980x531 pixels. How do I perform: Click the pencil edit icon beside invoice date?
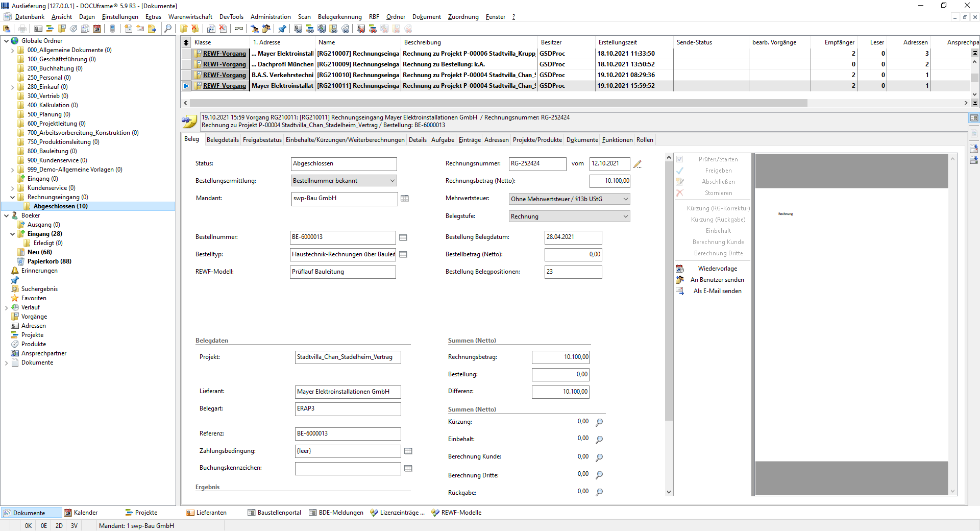tap(638, 164)
